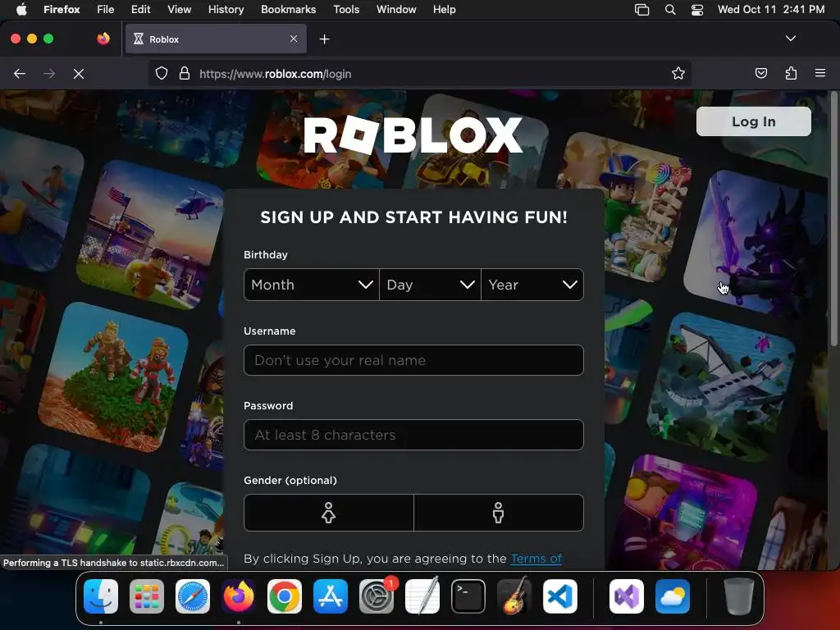Image resolution: width=840 pixels, height=630 pixels.
Task: Open the tracking protection shield icon
Action: (162, 73)
